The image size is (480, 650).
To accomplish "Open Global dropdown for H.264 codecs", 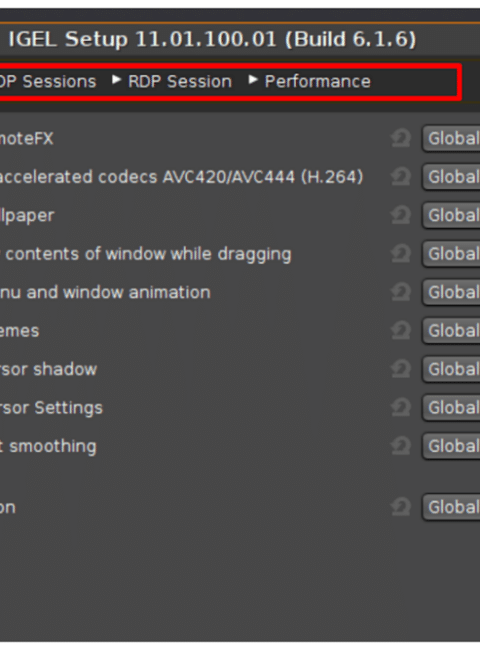I will coord(451,177).
